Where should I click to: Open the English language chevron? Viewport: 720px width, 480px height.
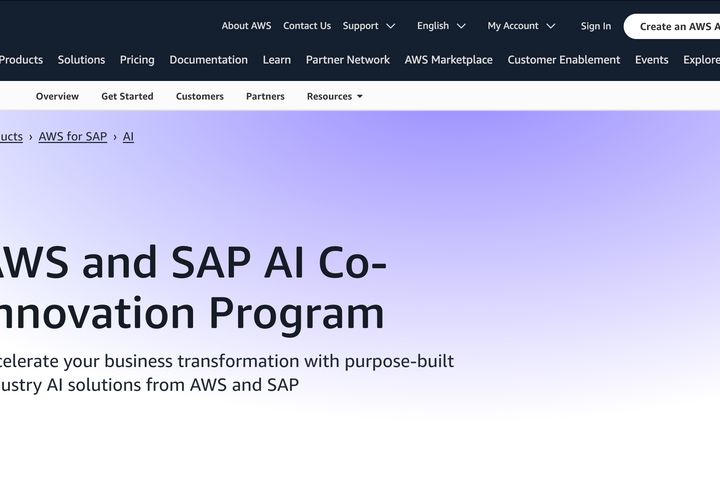461,26
